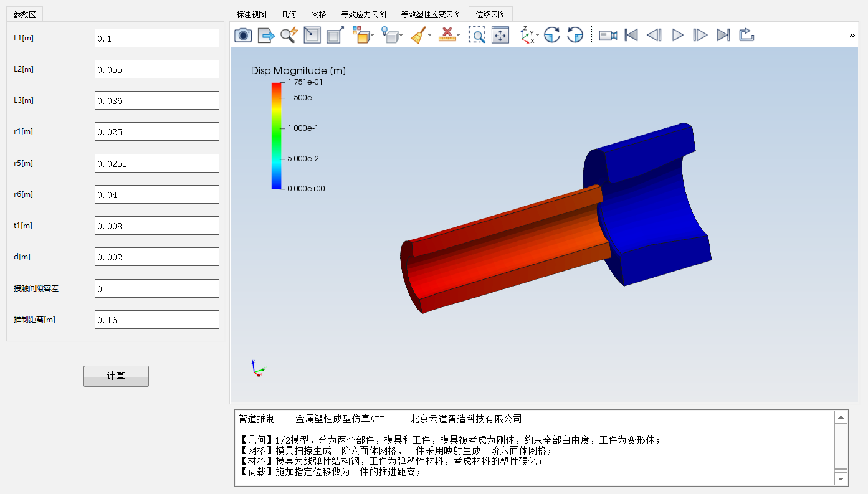Screen dimensions: 868x494
Task: Click the L2[m] input field
Action: 157,69
